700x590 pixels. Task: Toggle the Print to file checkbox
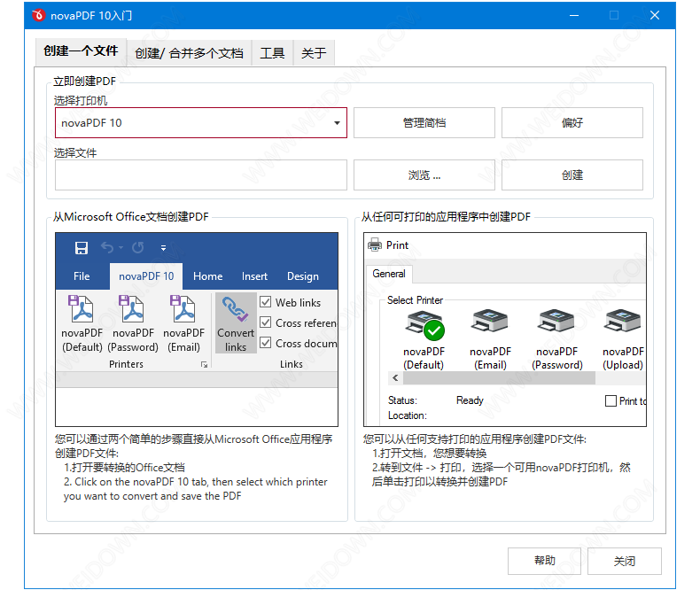611,400
